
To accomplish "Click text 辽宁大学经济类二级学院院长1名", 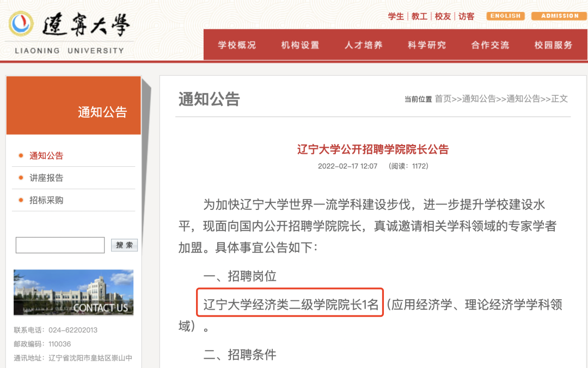I will point(291,304).
